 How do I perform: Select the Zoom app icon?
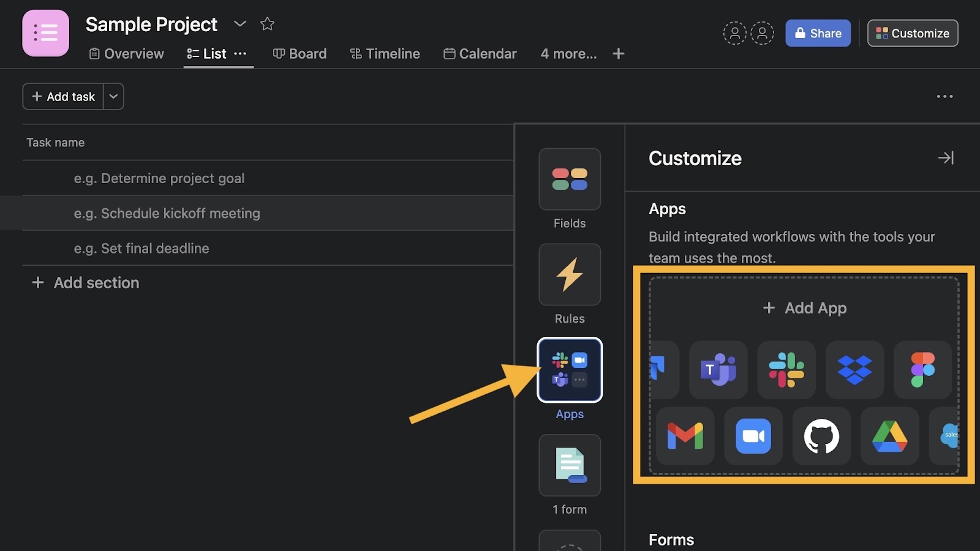753,437
